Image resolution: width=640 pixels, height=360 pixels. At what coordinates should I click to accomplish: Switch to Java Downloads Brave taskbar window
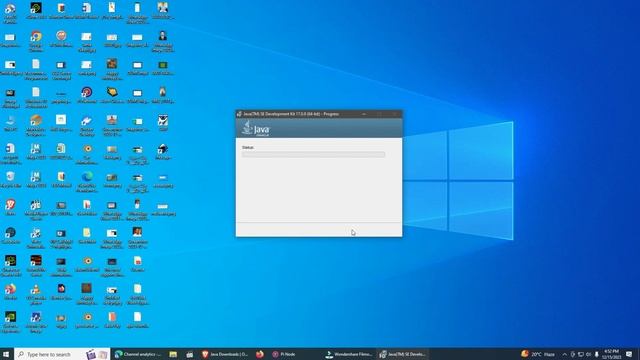tap(225, 354)
